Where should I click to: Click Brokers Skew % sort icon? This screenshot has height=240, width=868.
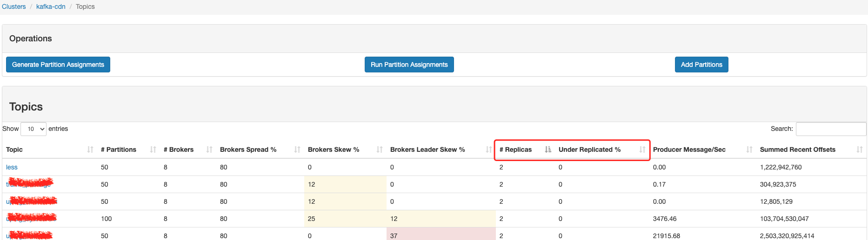point(380,149)
